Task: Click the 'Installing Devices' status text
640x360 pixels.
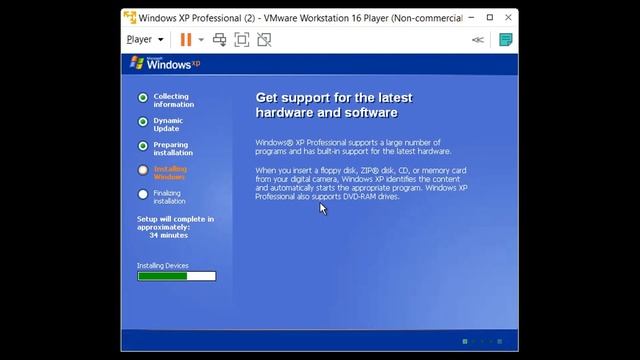Action: coord(162,266)
